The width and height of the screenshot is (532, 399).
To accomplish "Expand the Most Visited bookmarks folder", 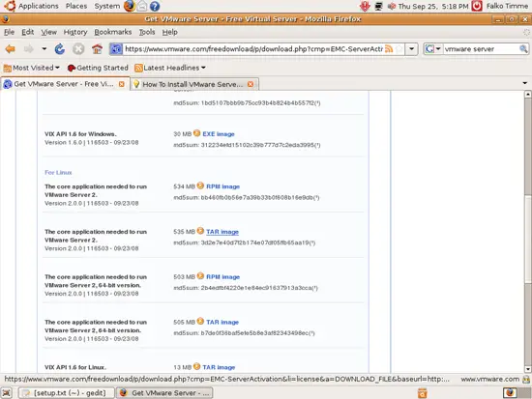I will coord(32,68).
